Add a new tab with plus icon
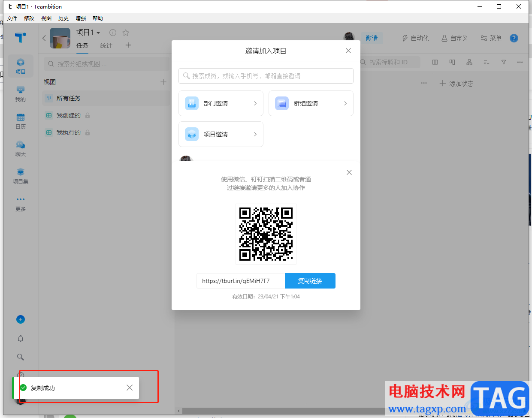The image size is (532, 418). pyautogui.click(x=128, y=45)
